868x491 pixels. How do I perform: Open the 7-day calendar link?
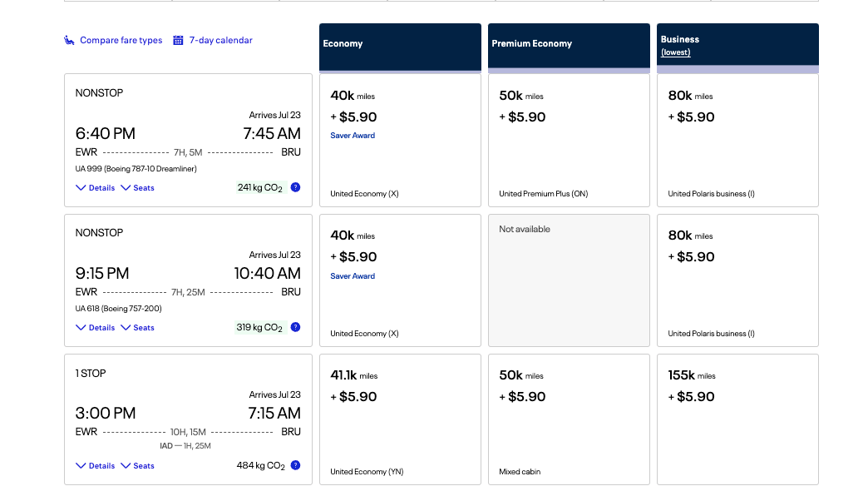click(220, 40)
